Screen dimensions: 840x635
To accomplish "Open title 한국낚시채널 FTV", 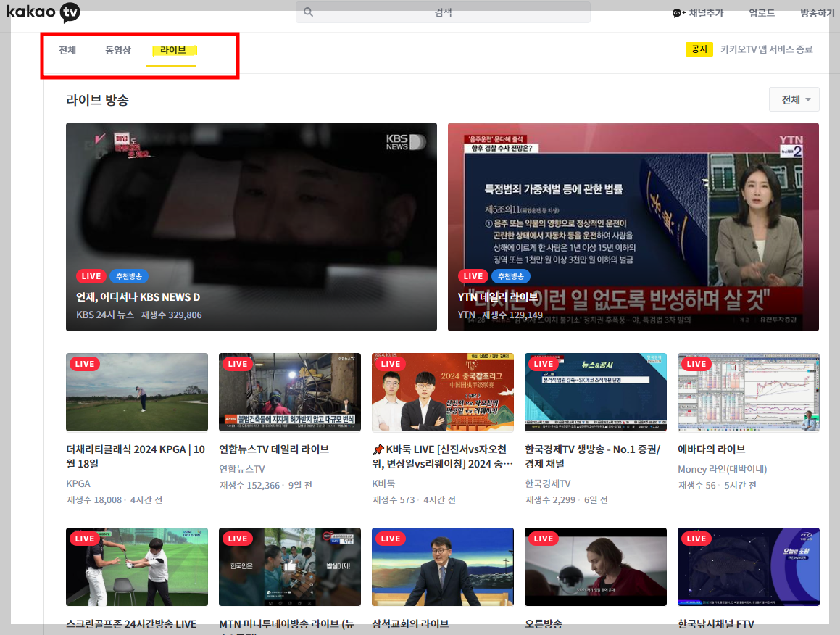I will (716, 623).
